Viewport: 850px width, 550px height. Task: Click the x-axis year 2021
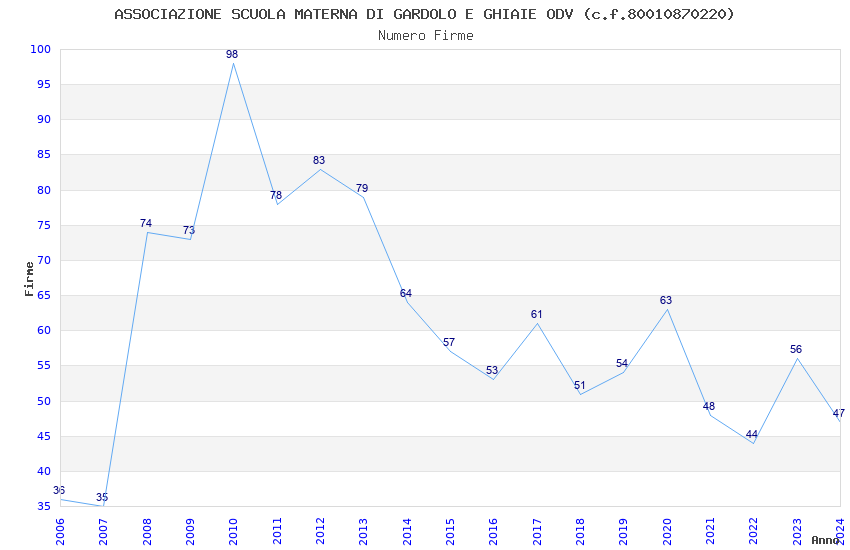711,532
